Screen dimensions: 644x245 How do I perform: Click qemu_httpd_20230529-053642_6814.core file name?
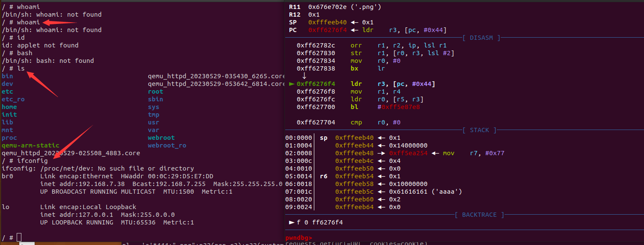pyautogui.click(x=216, y=84)
